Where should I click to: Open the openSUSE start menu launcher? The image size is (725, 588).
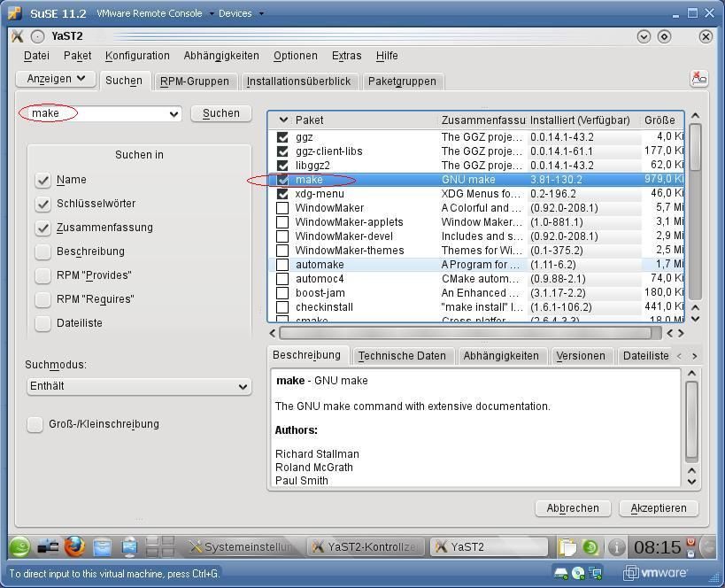pyautogui.click(x=19, y=547)
